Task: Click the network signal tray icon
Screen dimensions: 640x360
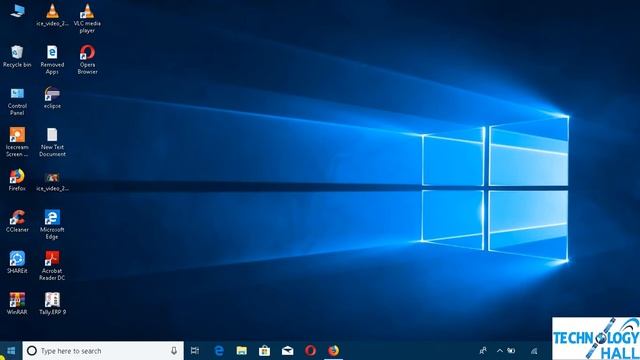Action: [534, 351]
